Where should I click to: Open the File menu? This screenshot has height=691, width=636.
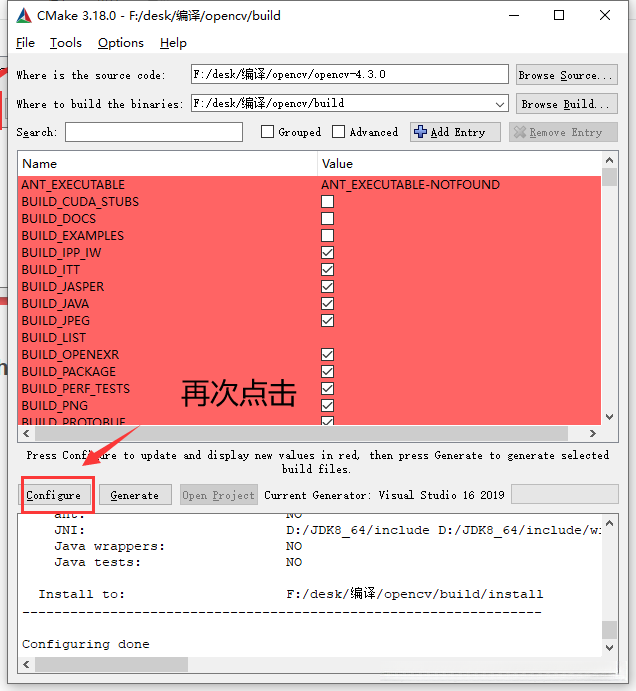[25, 43]
